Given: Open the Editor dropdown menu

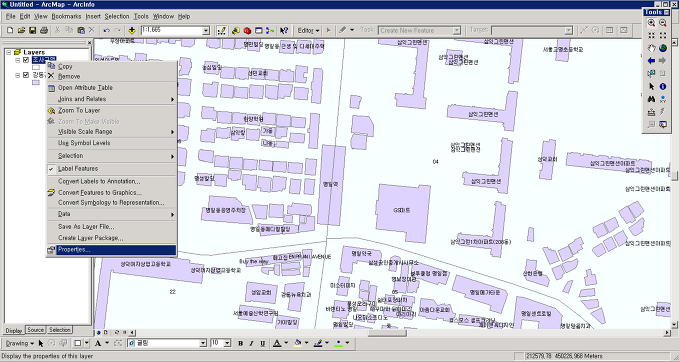Looking at the screenshot, I should pyautogui.click(x=308, y=30).
